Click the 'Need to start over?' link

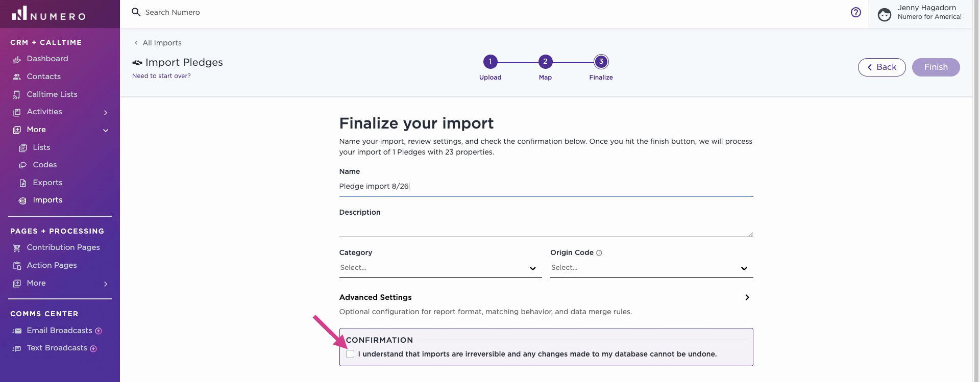click(x=161, y=76)
